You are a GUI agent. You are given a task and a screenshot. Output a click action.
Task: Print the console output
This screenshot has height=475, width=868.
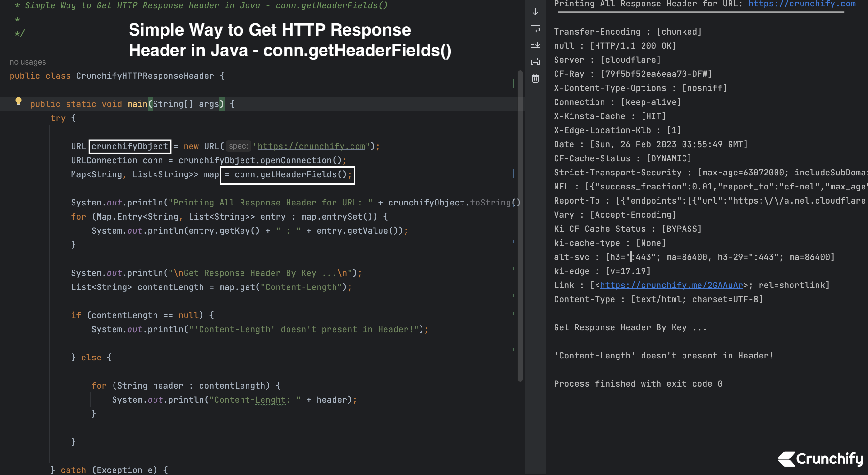point(535,61)
